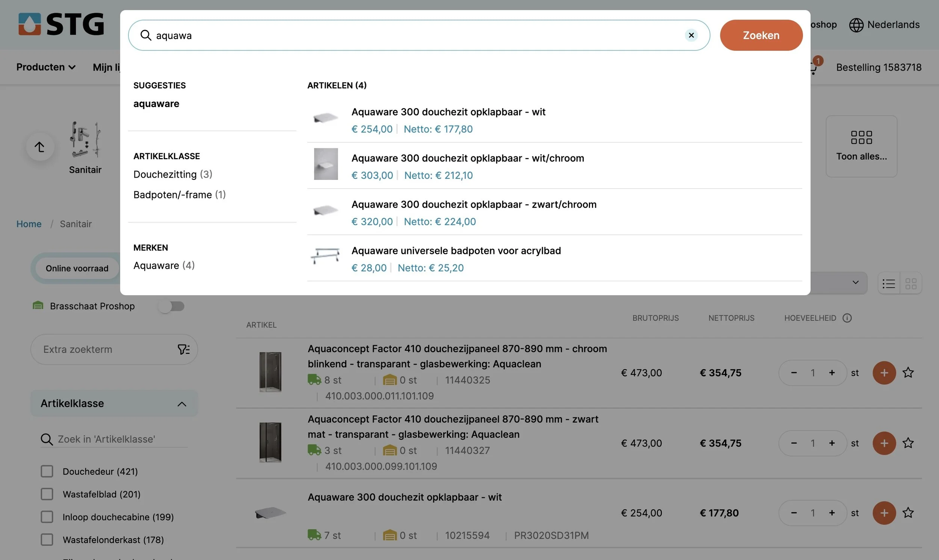
Task: Toggle Online voorraad filter
Action: tap(77, 268)
